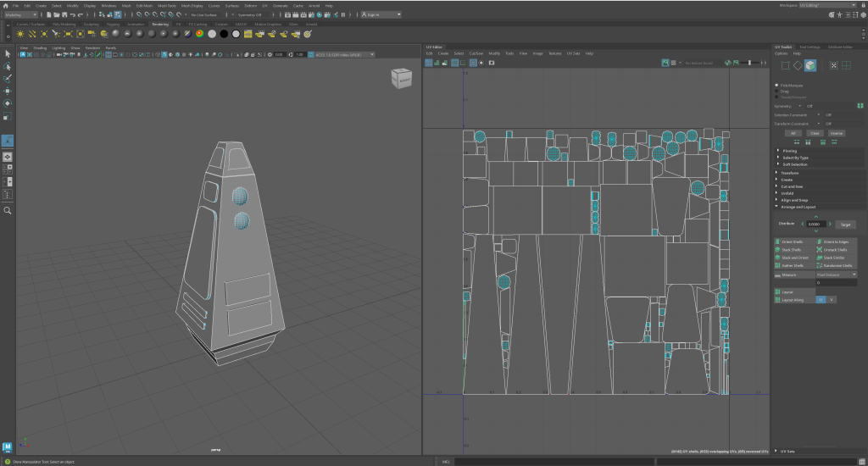
Task: Choose the Paint Selection tool
Action: click(7, 79)
